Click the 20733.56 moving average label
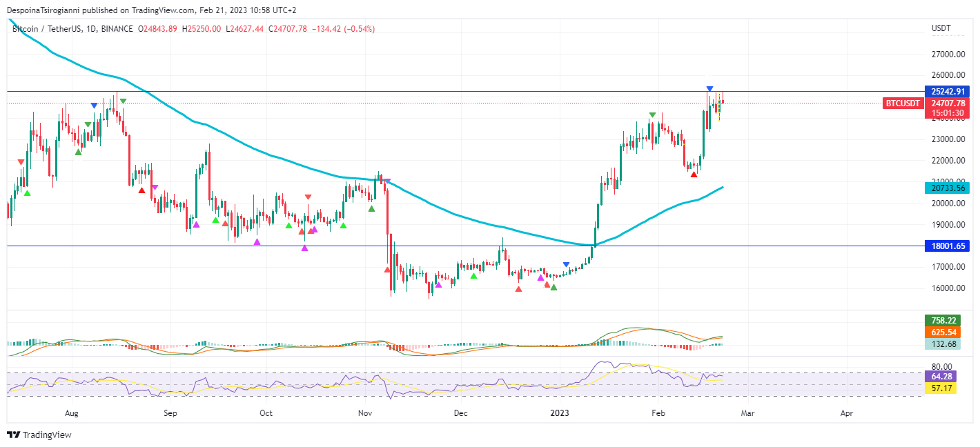The height and width of the screenshot is (447, 980). [948, 187]
